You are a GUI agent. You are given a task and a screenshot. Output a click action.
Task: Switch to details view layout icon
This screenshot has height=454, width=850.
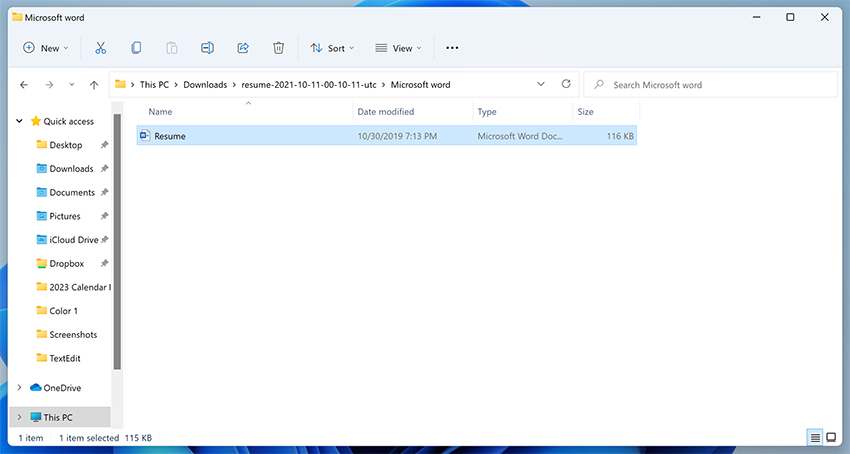pyautogui.click(x=815, y=437)
